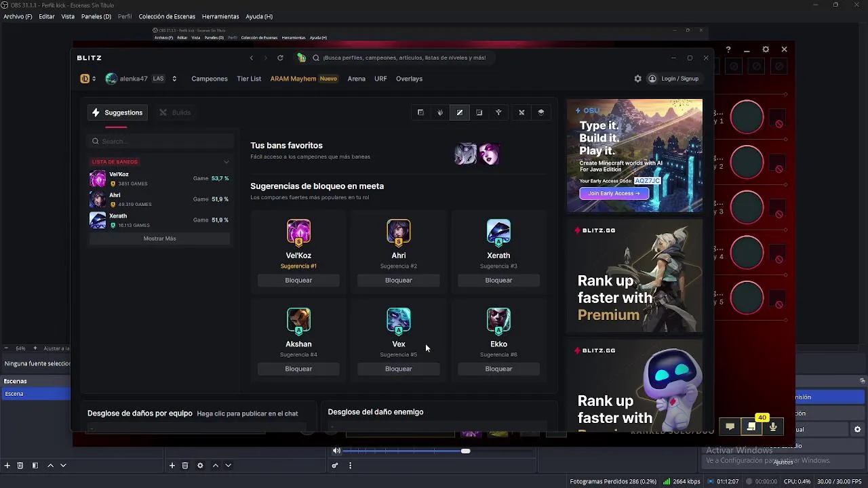Image resolution: width=868 pixels, height=488 pixels.
Task: Open the Campeones tab in Blitz
Action: [x=210, y=79]
